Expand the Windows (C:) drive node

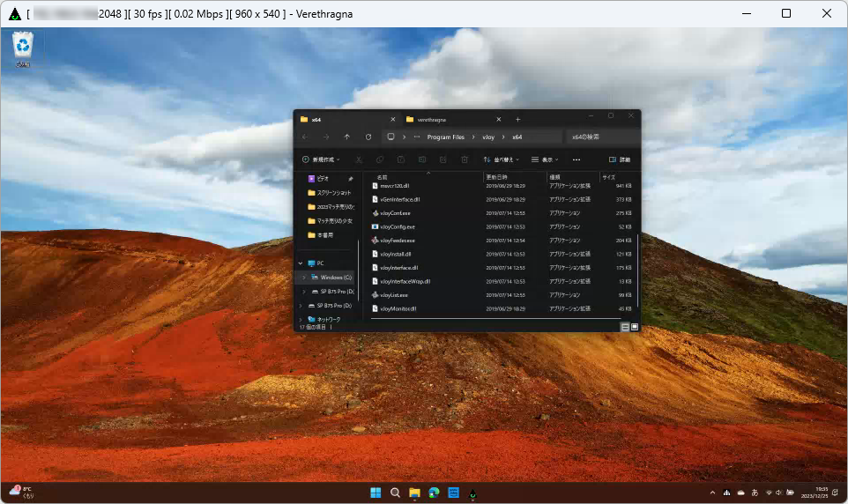[x=304, y=278]
